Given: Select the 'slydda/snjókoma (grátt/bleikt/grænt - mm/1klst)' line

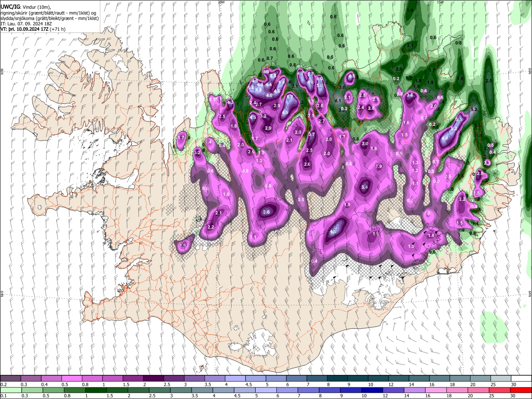Looking at the screenshot, I should click(49, 18).
